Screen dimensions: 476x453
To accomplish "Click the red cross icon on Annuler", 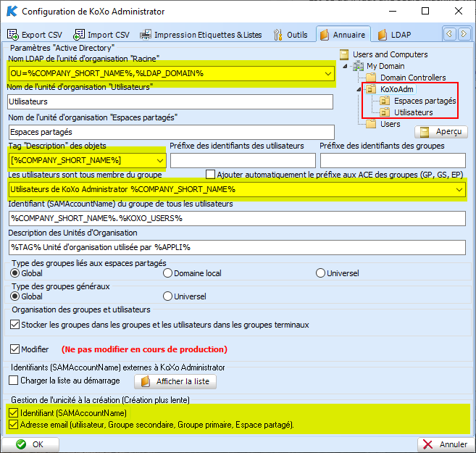I will pos(427,444).
